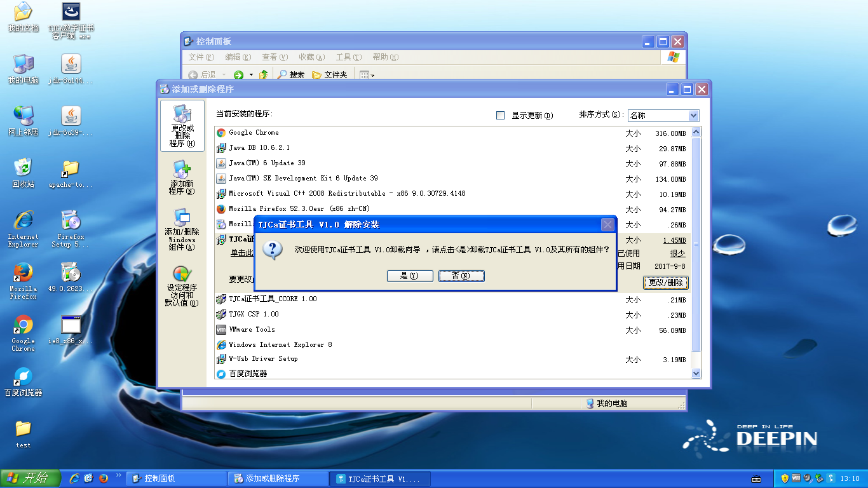Open the test folder on desktop
This screenshot has height=488, width=868.
(23, 435)
